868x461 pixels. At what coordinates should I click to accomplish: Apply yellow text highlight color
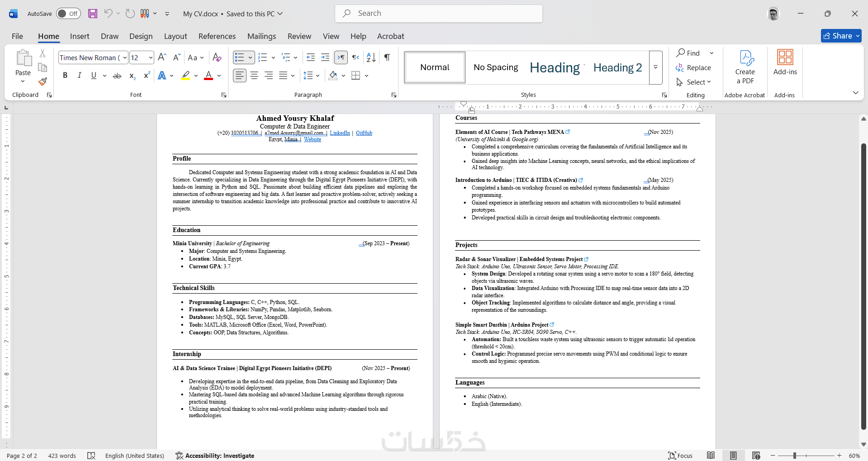[185, 76]
